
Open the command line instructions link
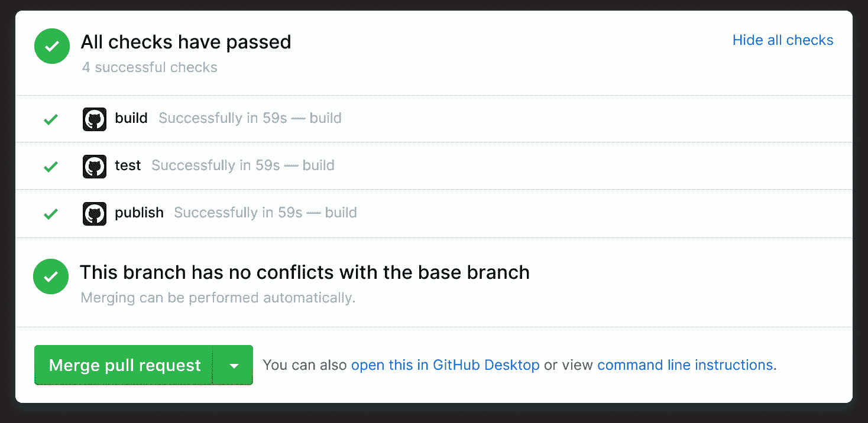point(685,365)
